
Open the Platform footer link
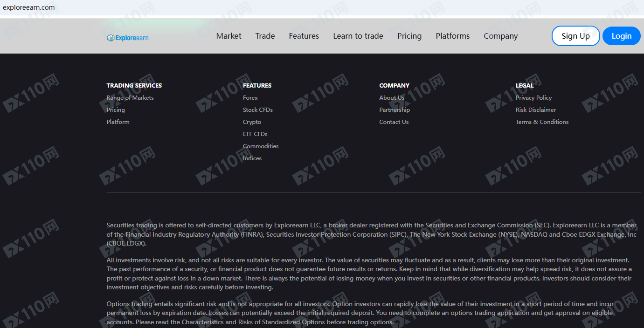pos(118,122)
